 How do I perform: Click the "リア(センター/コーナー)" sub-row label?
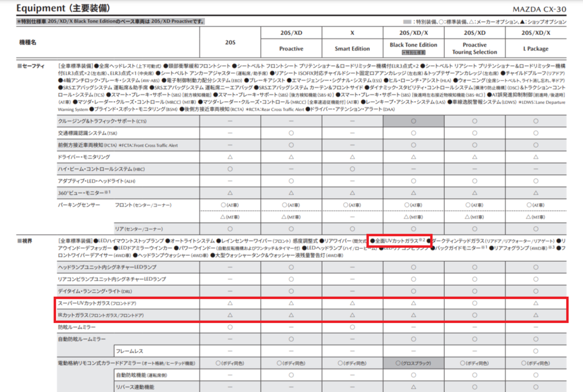tap(139, 229)
